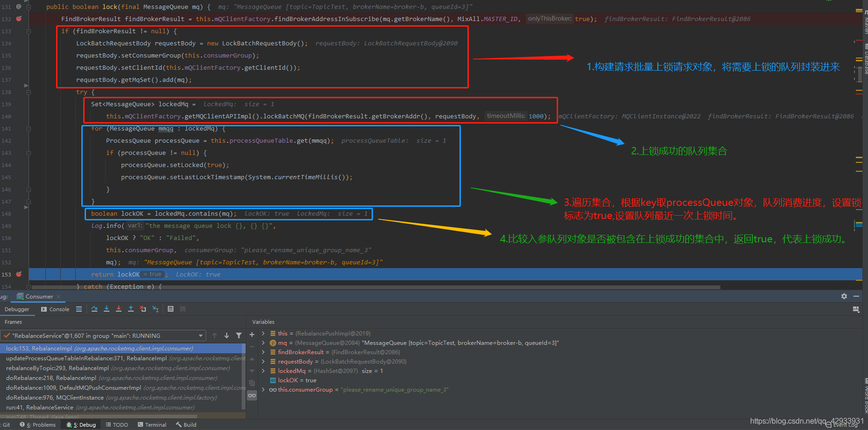
Task: Open the Event Log button
Action: [842, 425]
